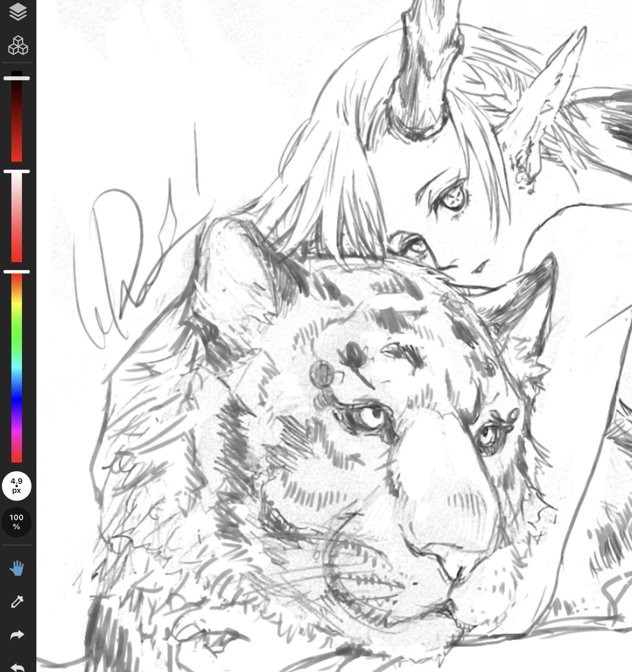Choose a hue on the rainbow slider
The height and width of the screenshot is (672, 632).
tap(17, 367)
